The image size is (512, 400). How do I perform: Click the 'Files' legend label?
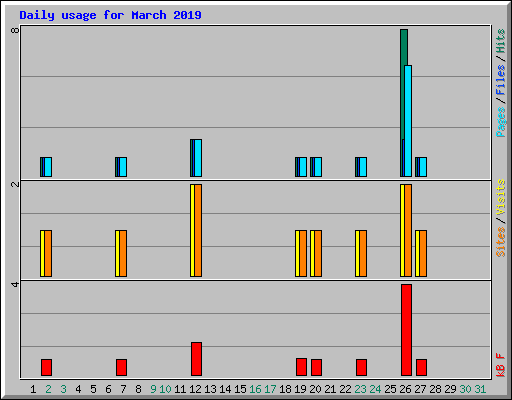[x=500, y=80]
